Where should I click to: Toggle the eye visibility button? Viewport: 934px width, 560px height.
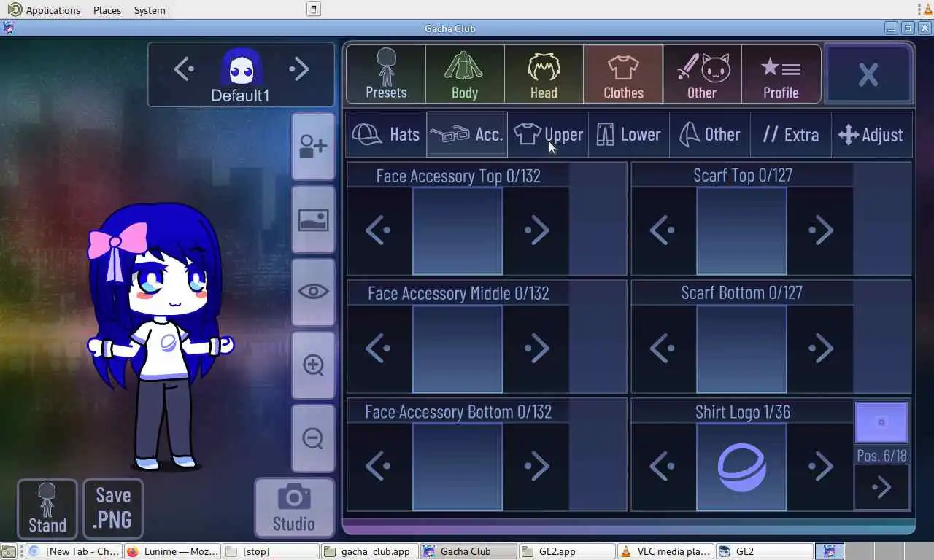(x=313, y=292)
